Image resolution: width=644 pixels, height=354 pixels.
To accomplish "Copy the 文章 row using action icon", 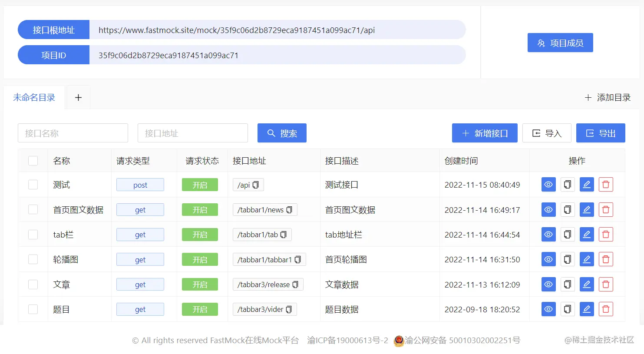I will click(568, 285).
